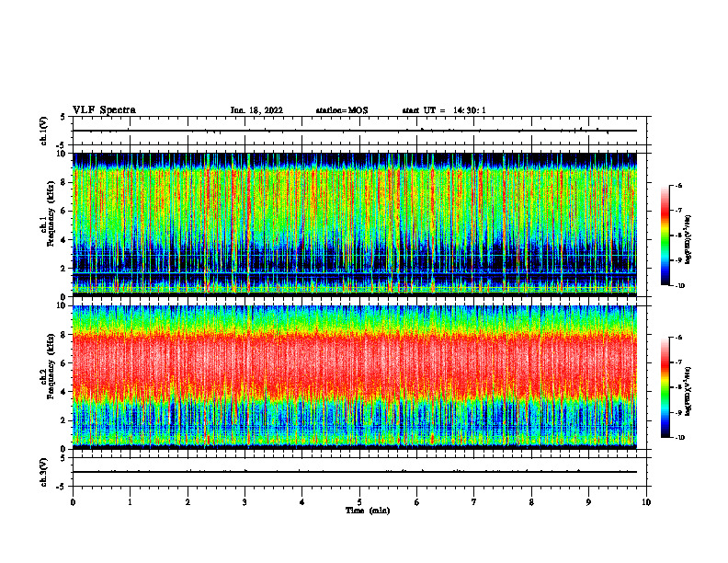Click the "ch.3(V)" vertical axis label
728x563 pixels.
pos(43,472)
